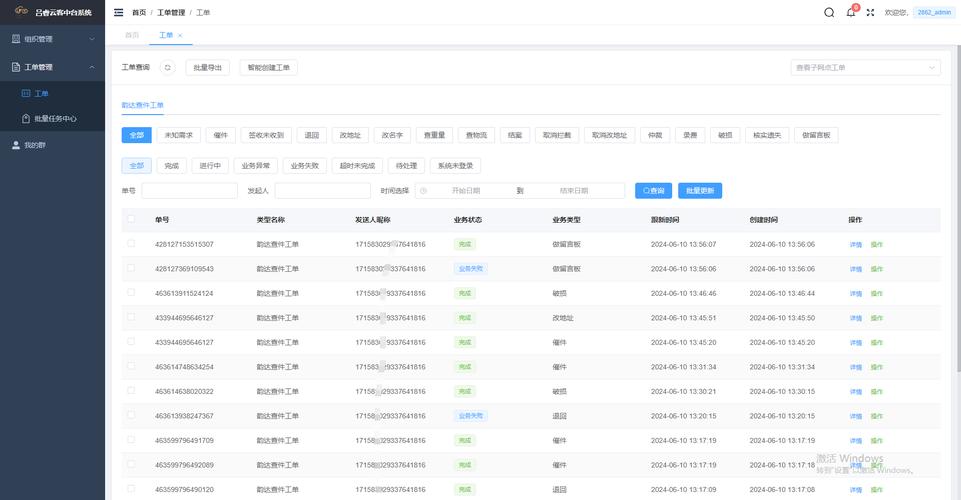Click the clock icon in the date picker
The width and height of the screenshot is (961, 500).
point(424,191)
